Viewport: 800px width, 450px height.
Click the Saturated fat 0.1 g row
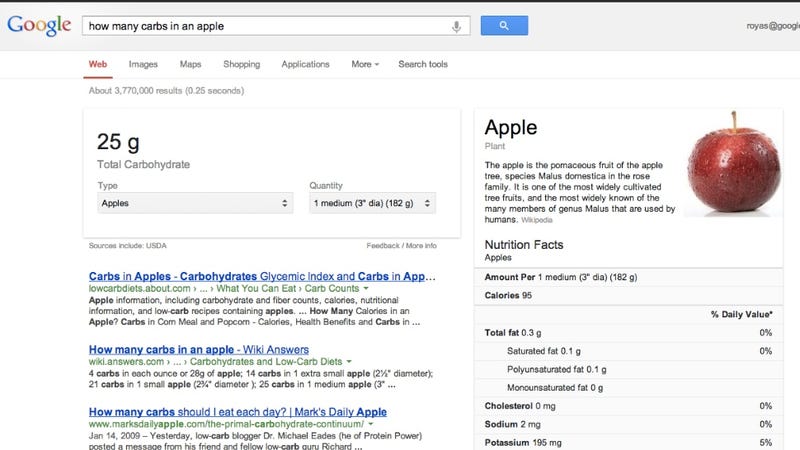coord(629,351)
